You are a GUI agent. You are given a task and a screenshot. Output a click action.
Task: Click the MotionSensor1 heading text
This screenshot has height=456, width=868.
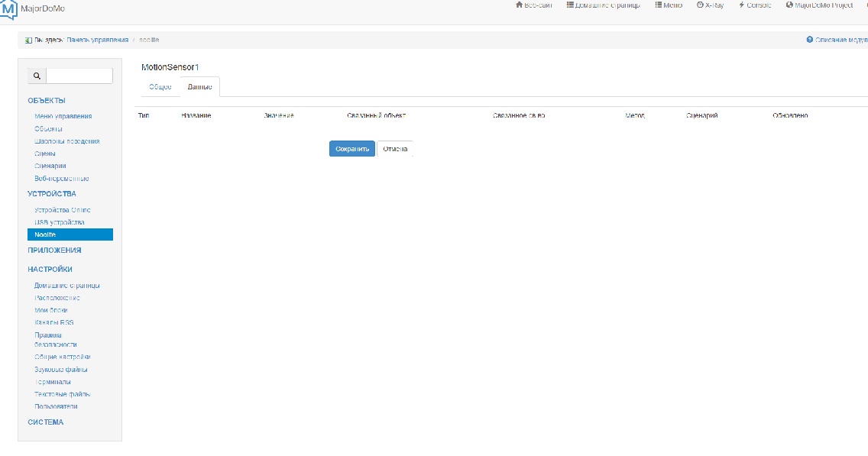[x=170, y=67]
